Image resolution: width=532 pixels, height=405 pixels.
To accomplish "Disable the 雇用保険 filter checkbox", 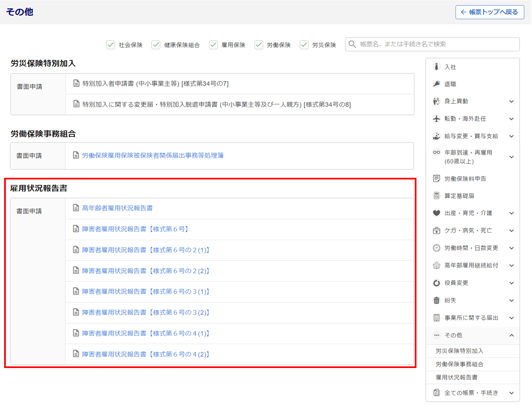I will (x=213, y=45).
